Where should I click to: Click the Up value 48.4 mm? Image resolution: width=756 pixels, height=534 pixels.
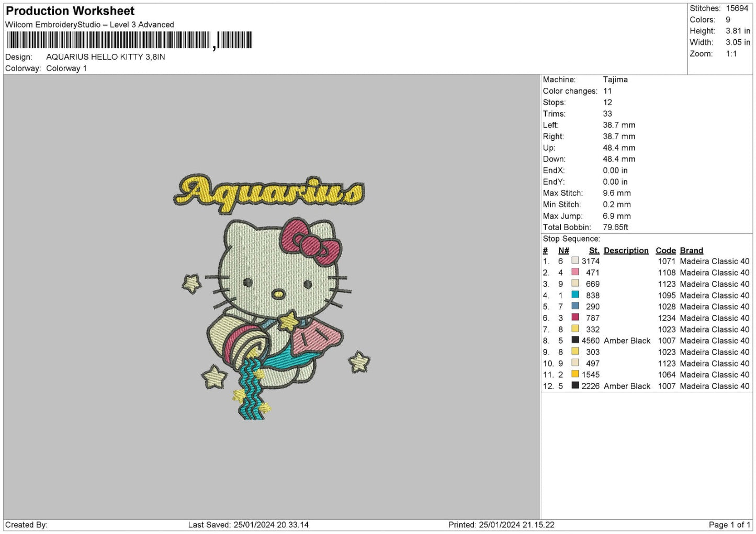[619, 147]
